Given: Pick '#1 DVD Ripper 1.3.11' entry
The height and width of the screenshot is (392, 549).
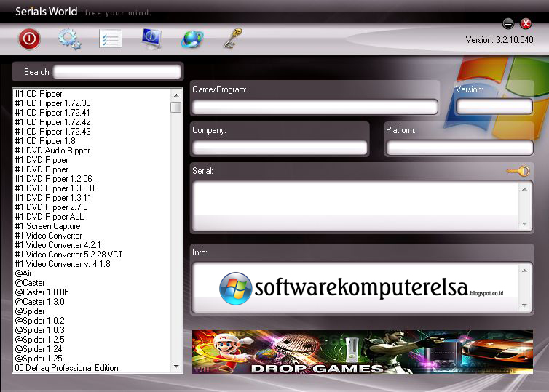Looking at the screenshot, I should [x=53, y=198].
